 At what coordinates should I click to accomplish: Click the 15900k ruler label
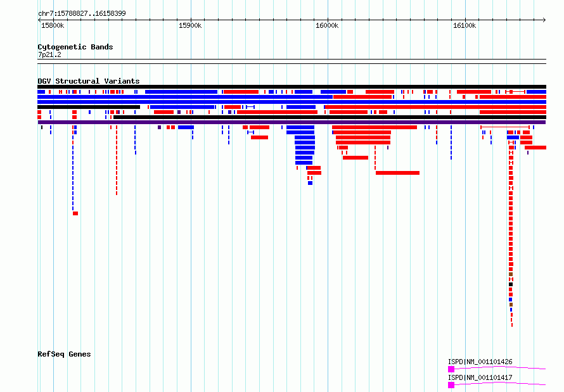point(190,25)
